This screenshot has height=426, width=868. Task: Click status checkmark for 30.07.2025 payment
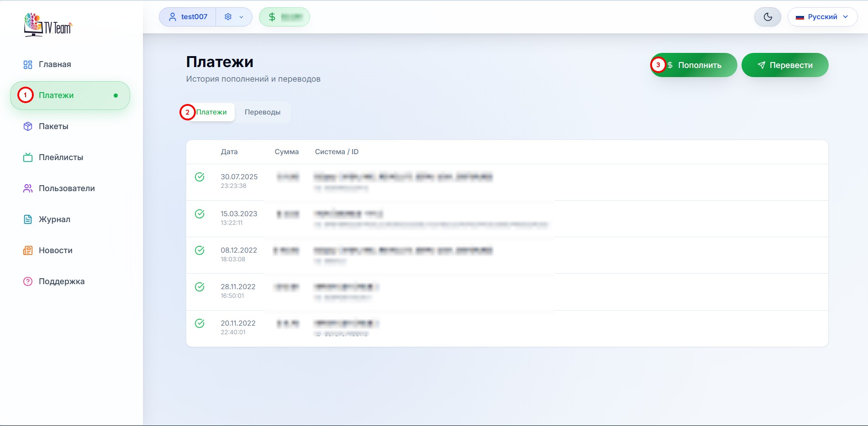coord(200,177)
